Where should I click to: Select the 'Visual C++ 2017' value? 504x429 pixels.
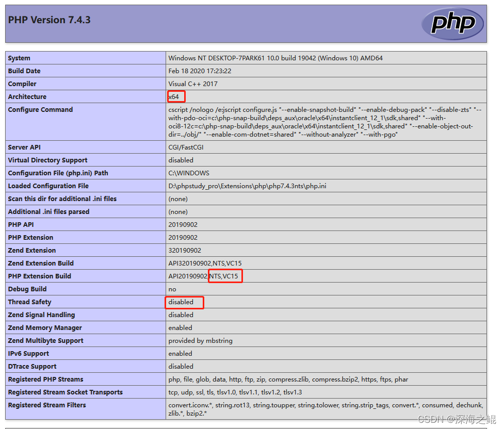click(193, 84)
